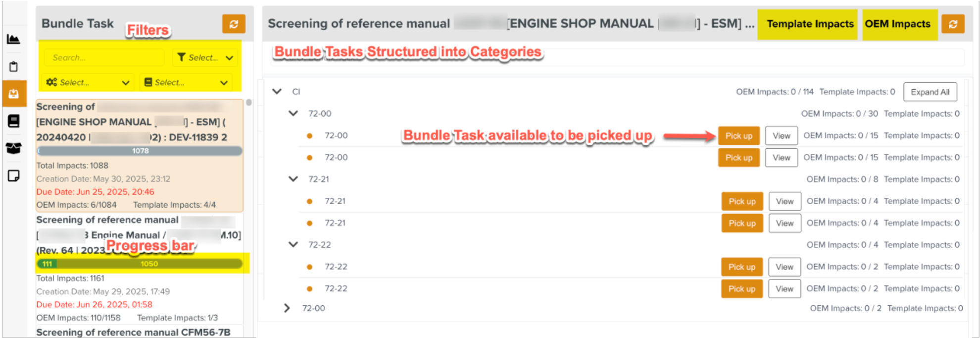Click the bundle task Search field

[104, 57]
